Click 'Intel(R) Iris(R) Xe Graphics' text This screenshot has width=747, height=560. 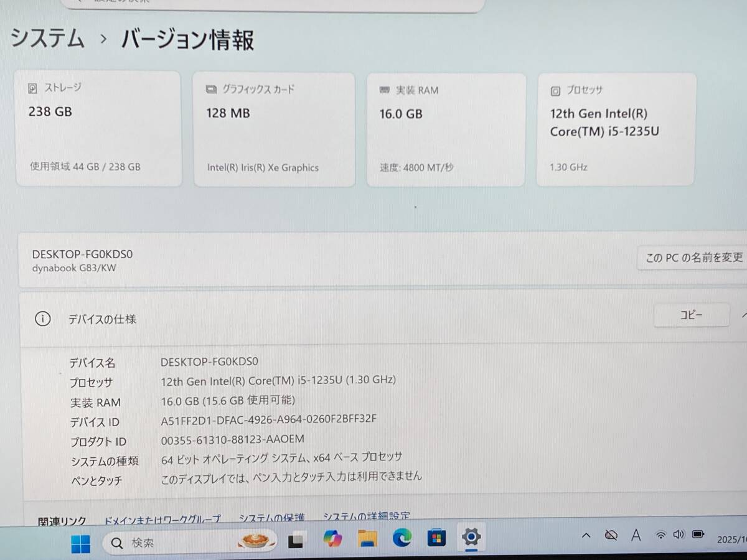click(263, 167)
